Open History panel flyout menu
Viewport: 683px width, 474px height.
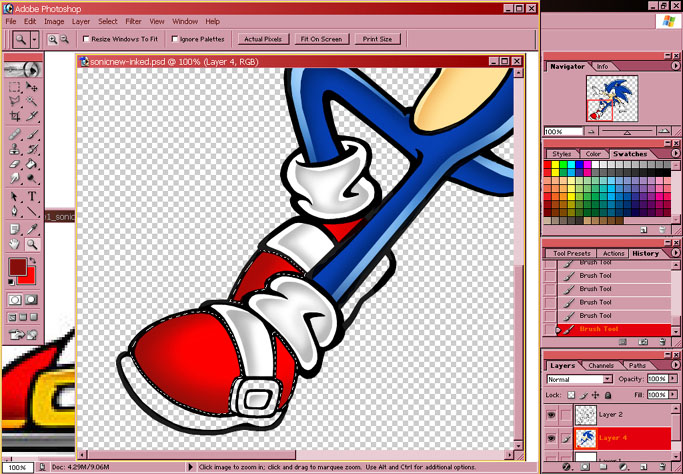[675, 253]
